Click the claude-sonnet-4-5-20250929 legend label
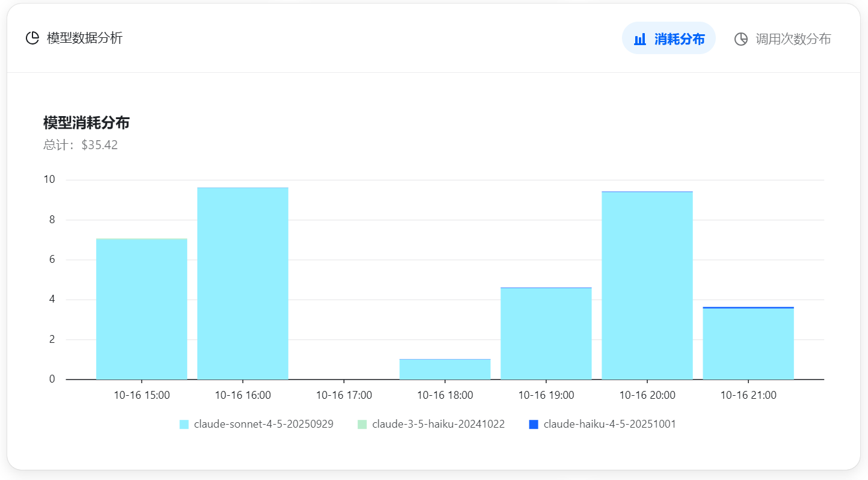 pos(263,424)
